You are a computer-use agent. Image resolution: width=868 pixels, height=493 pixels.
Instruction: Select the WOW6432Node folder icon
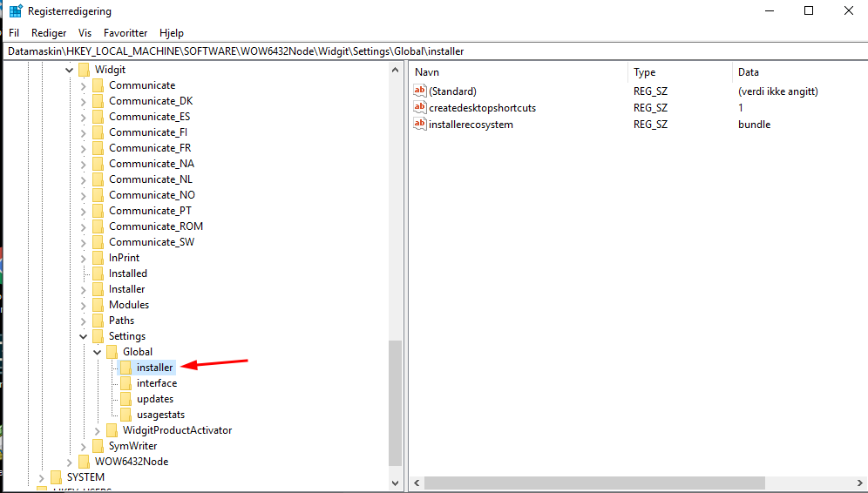pyautogui.click(x=85, y=462)
